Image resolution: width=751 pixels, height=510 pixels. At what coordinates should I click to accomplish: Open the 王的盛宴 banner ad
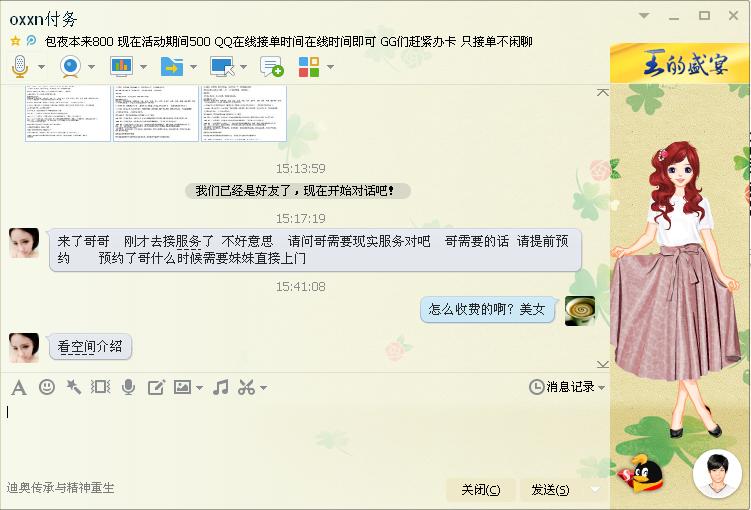click(x=679, y=63)
